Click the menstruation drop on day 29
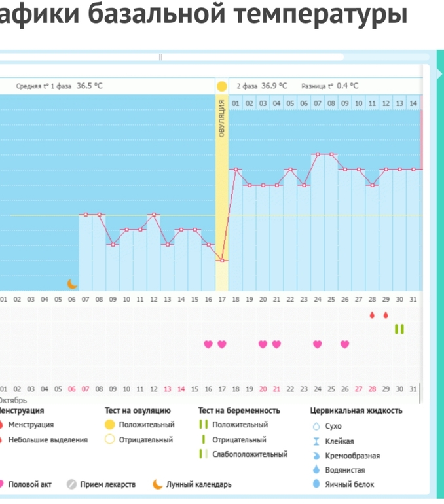This screenshot has height=504, width=444. (386, 315)
